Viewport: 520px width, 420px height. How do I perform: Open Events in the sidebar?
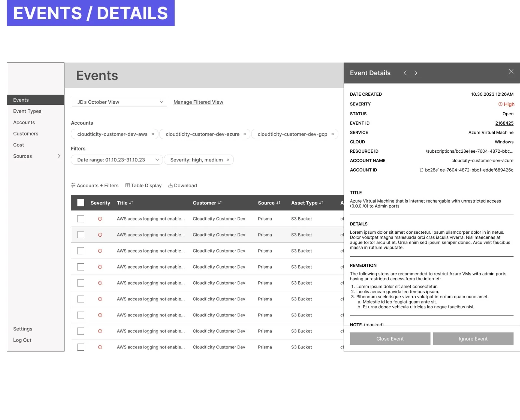tap(35, 100)
